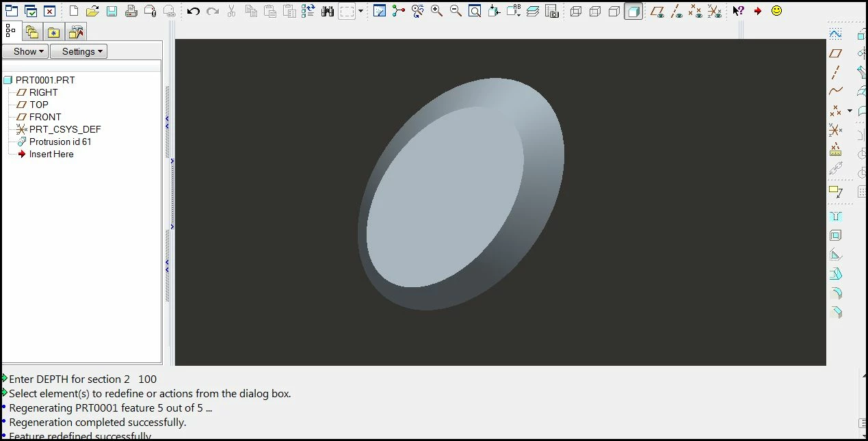Click the Repaint screen icon
868x441 pixels.
coord(380,11)
